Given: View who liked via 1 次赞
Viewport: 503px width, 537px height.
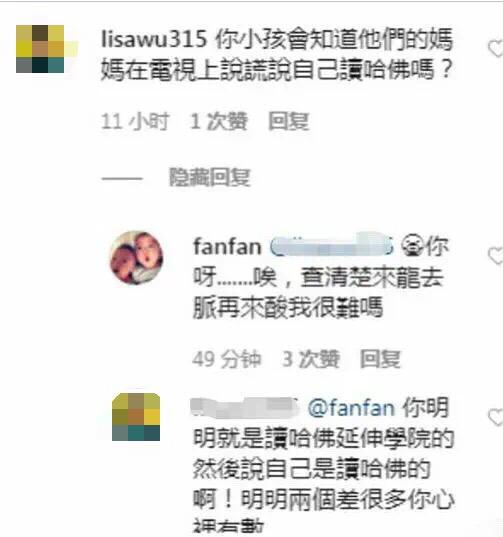Looking at the screenshot, I should 219,121.
